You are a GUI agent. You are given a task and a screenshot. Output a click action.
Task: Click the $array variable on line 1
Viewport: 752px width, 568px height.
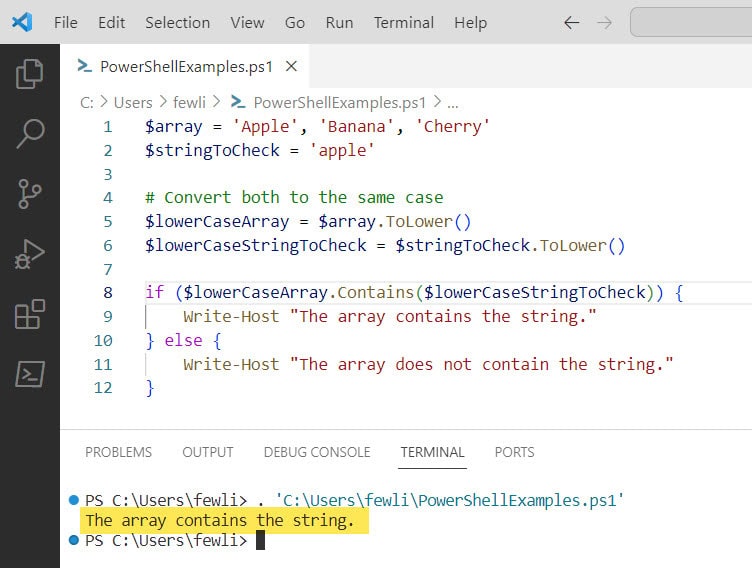point(174,127)
